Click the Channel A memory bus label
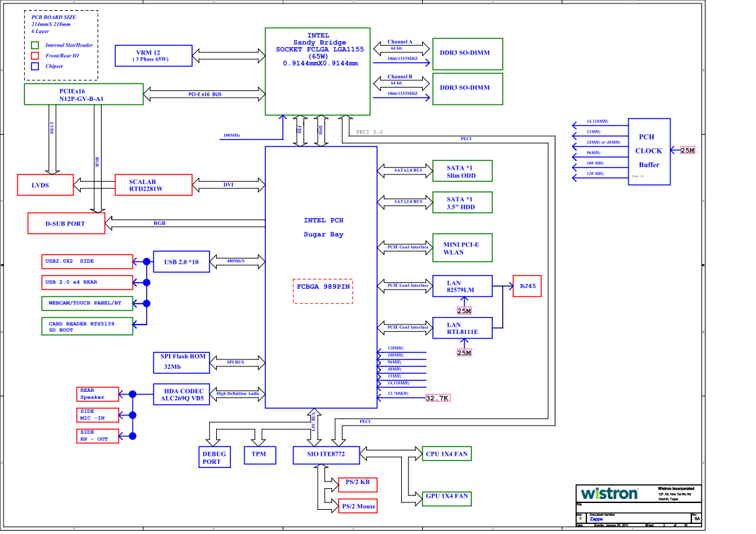 400,42
